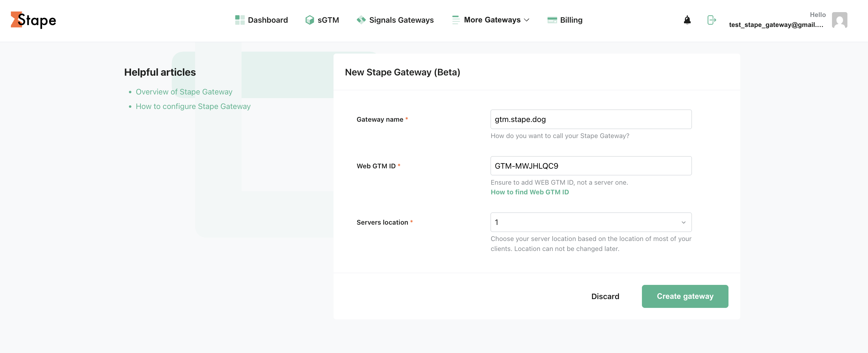Click the Web GTM ID label

pyautogui.click(x=376, y=166)
